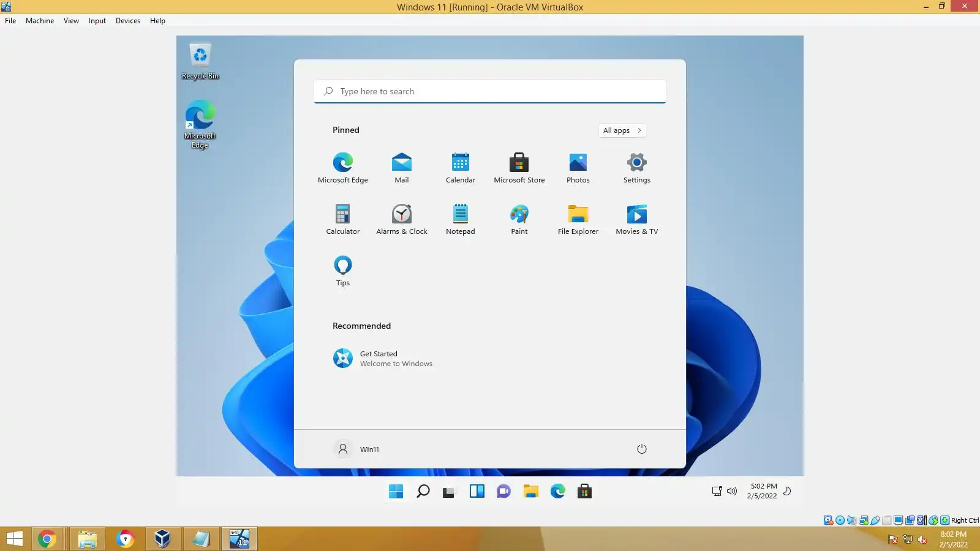Open the VirtualBox File menu
The width and height of the screenshot is (980, 551).
(10, 21)
